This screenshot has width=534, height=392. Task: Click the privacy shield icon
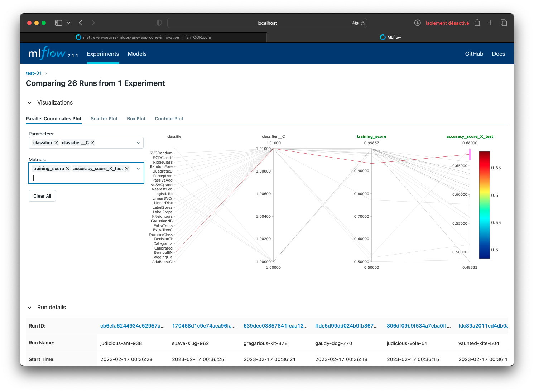tap(159, 23)
